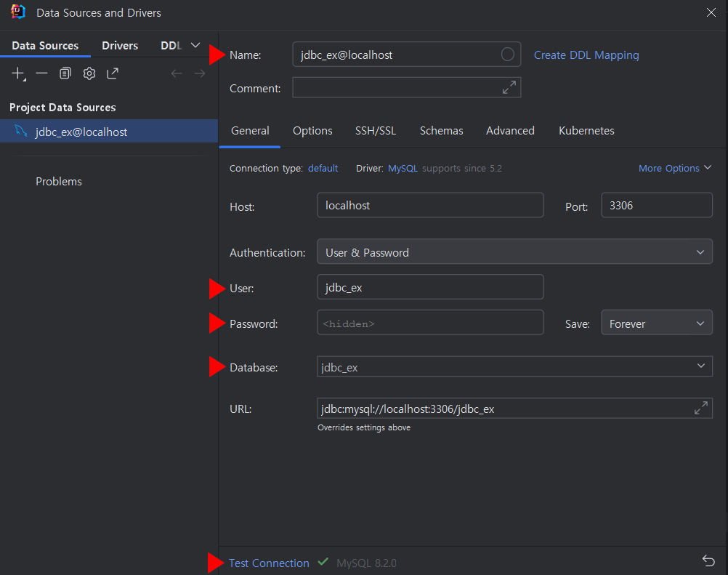728x575 pixels.
Task: Click the Database field text jdbc_ex
Action: (339, 367)
